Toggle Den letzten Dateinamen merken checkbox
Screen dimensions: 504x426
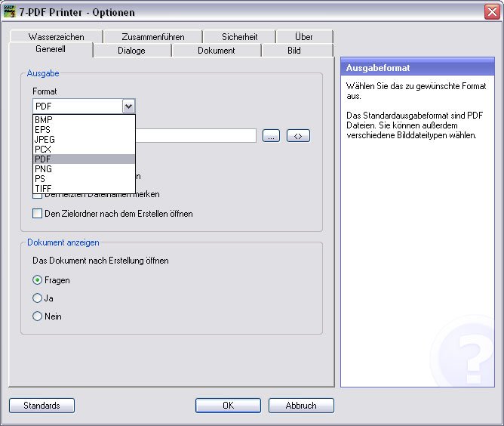click(x=37, y=196)
